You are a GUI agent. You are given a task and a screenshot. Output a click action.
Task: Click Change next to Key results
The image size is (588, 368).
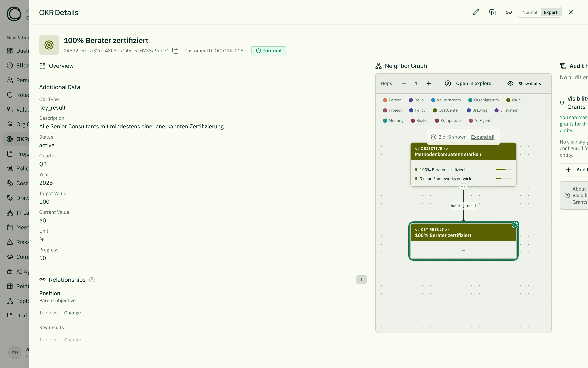72,340
